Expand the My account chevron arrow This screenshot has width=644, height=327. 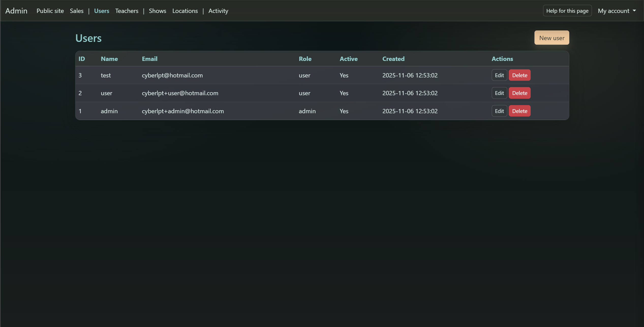[634, 11]
